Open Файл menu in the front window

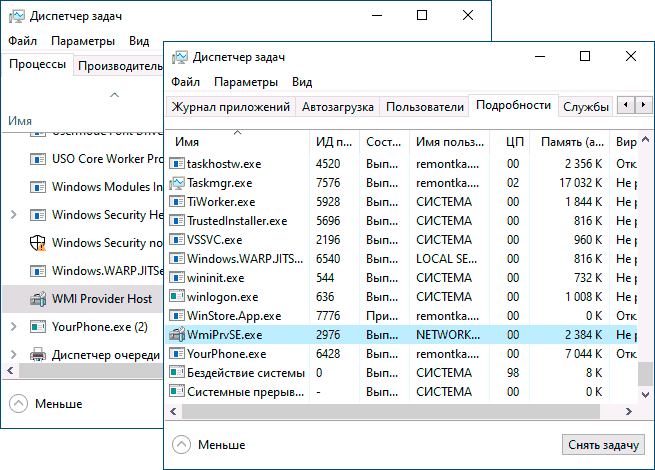point(185,82)
